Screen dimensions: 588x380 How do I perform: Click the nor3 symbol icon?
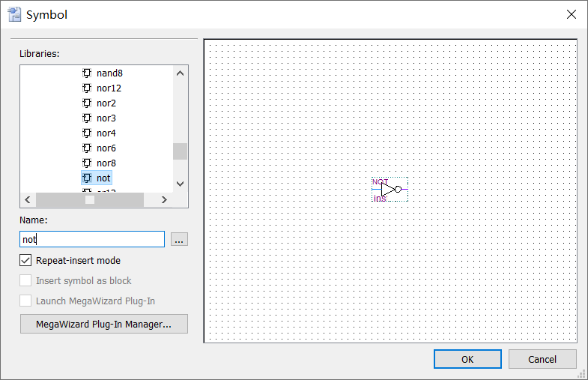[x=87, y=118]
